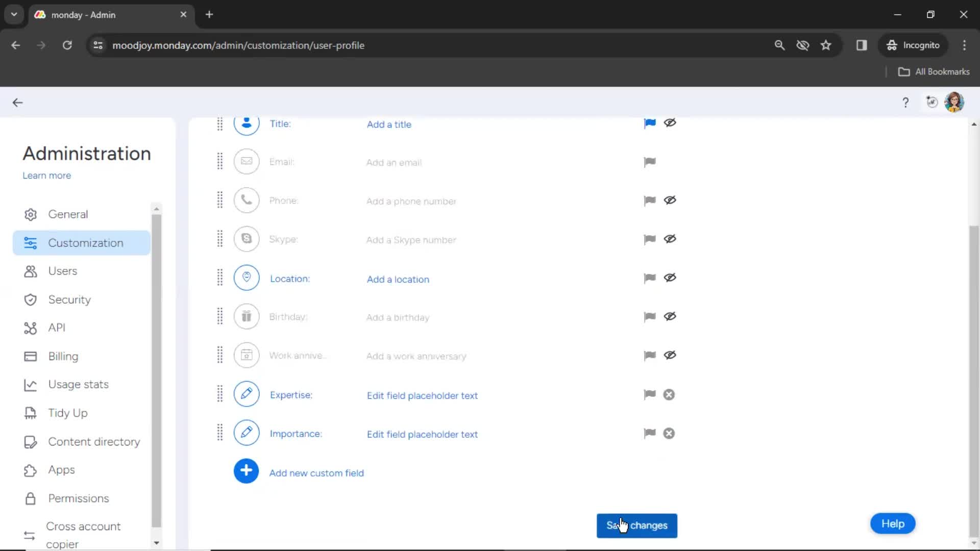Click the Location pin icon

247,278
